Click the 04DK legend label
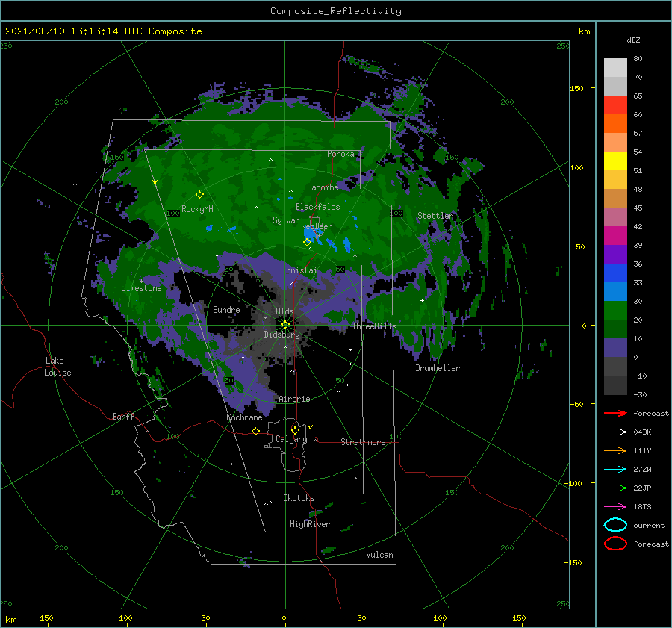The height and width of the screenshot is (628, 672). pyautogui.click(x=642, y=432)
